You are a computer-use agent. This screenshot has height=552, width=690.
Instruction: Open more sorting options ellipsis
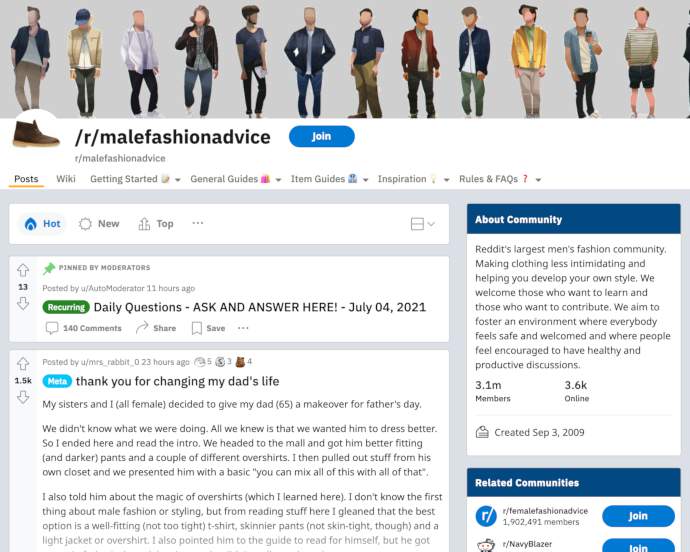[x=198, y=223]
